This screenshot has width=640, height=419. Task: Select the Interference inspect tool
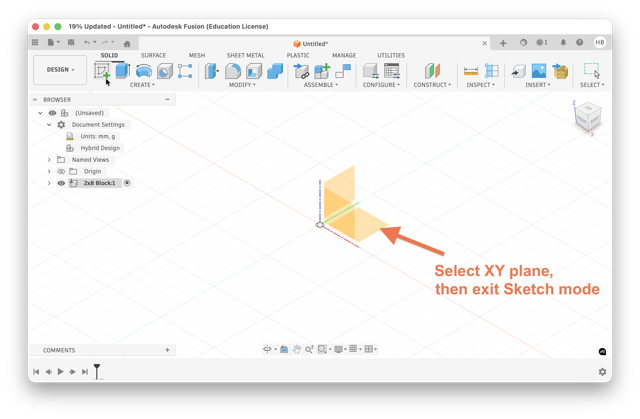491,71
